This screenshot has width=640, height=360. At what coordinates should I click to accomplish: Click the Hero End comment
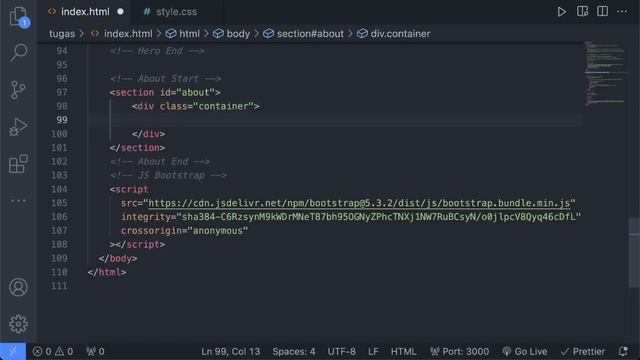click(x=157, y=51)
